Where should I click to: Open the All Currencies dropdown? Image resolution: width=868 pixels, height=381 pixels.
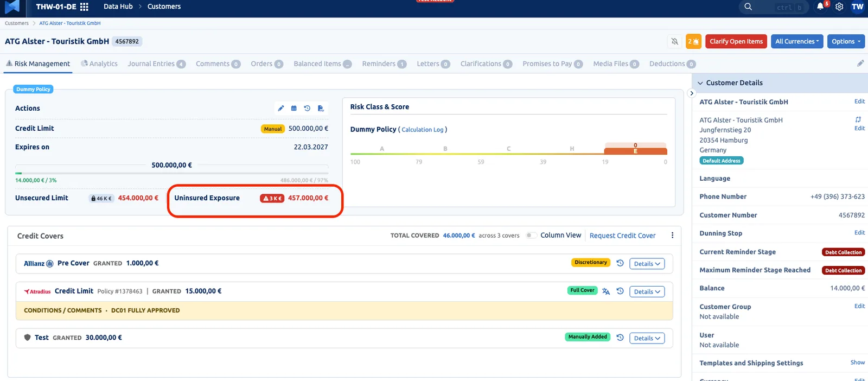(797, 41)
